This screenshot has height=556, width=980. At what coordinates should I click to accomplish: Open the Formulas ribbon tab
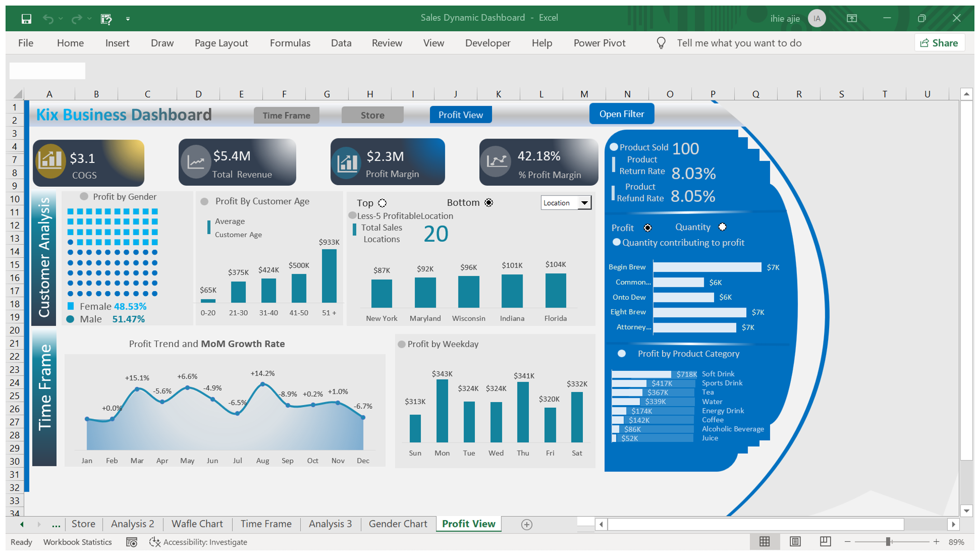pos(290,43)
